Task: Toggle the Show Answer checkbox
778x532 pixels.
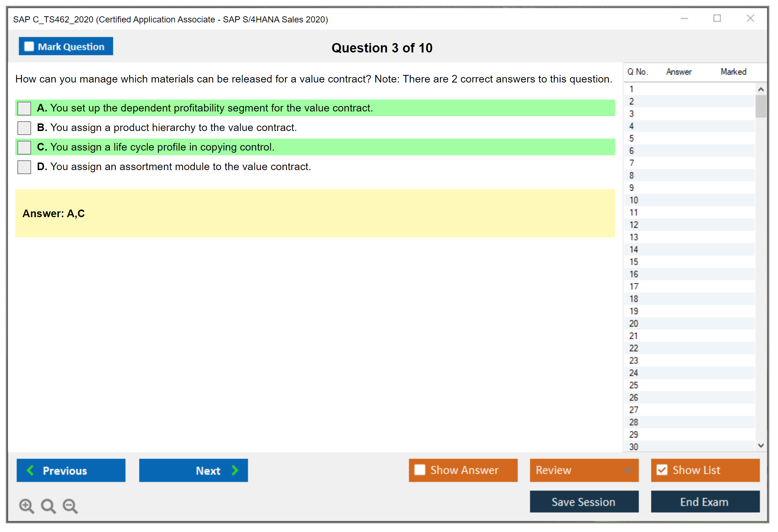Action: point(420,470)
